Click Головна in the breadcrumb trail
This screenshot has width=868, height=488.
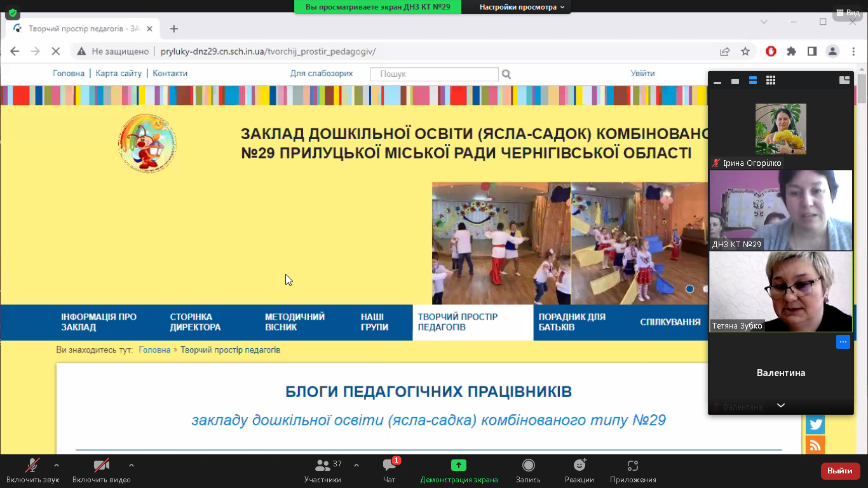pos(154,350)
